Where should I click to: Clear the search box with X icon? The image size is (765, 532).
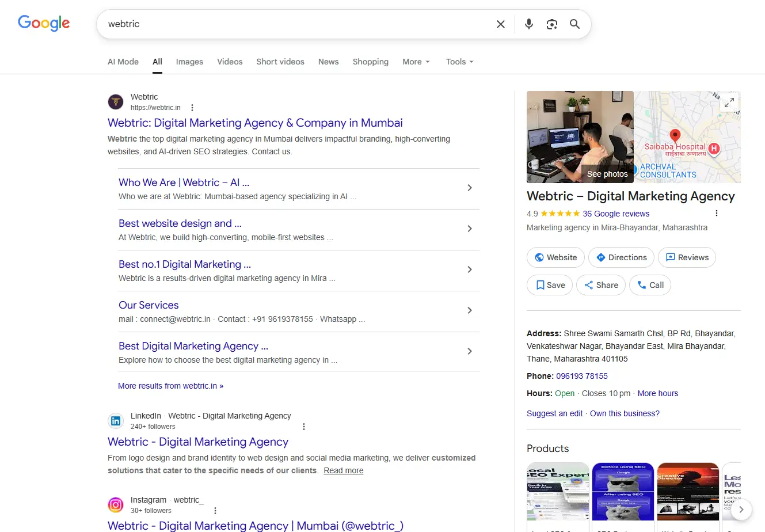tap(501, 24)
